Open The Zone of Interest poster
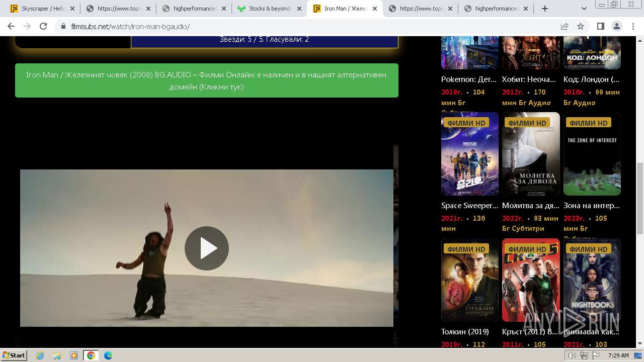Viewport: 644px width, 362px height. 592,154
